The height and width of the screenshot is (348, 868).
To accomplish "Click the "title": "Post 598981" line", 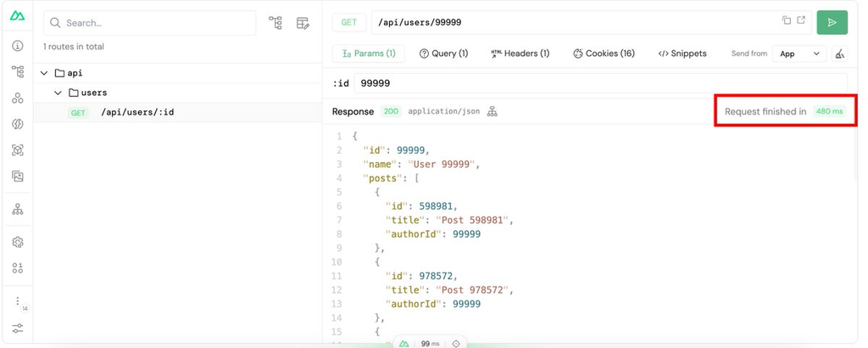I will 449,220.
